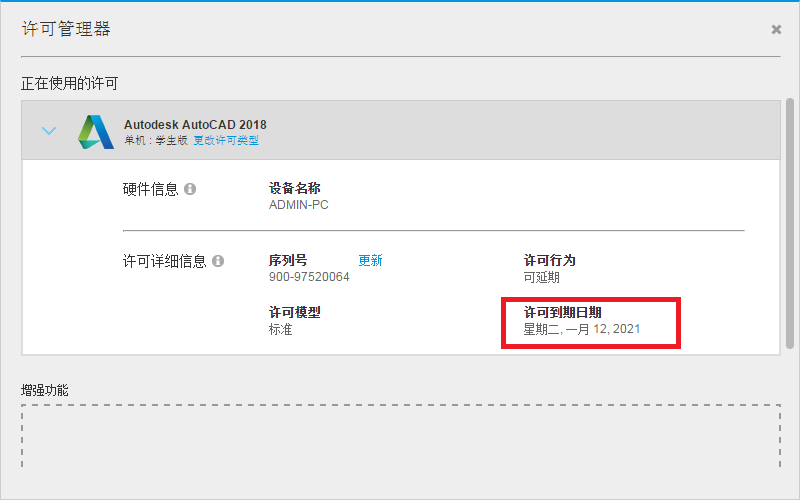800x500 pixels.
Task: Click the 许可模型 label
Action: coord(295,312)
